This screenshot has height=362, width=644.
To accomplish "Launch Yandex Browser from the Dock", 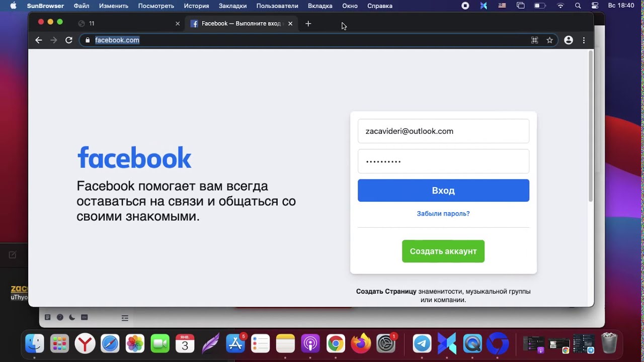I will (x=85, y=344).
